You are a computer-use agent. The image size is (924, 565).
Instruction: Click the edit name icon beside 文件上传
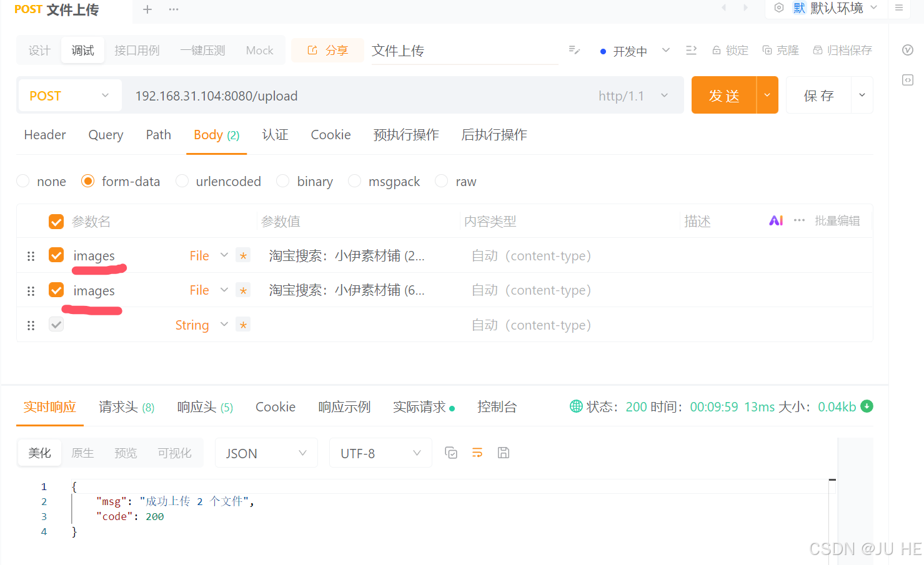pyautogui.click(x=574, y=50)
